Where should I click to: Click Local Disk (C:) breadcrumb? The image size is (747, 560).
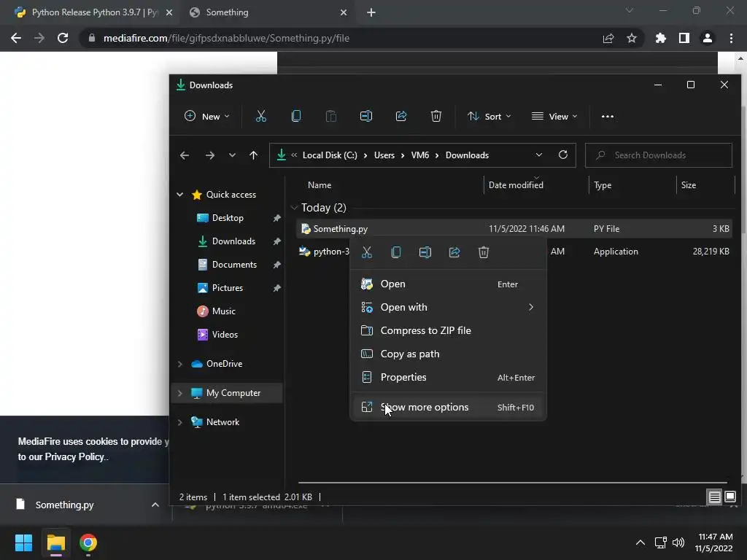click(330, 155)
